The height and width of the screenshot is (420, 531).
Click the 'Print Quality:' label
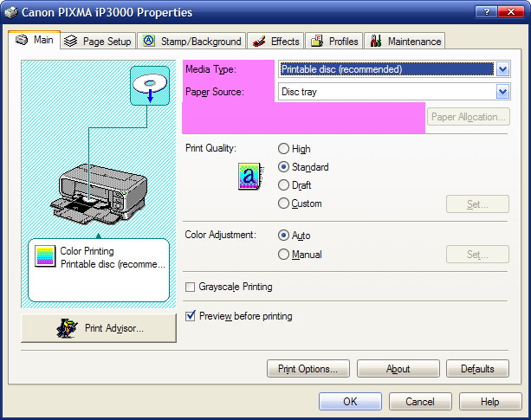click(211, 148)
